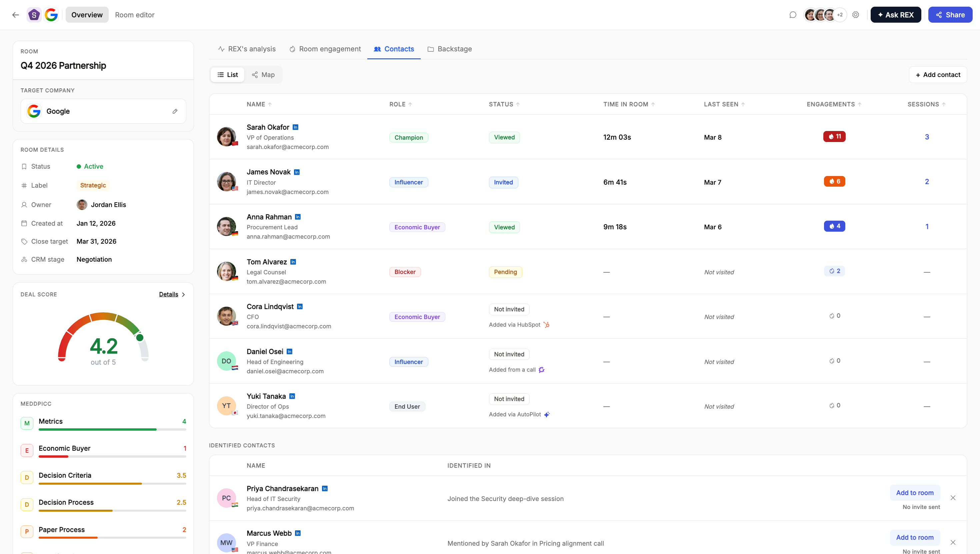980x554 pixels.
Task: Click James Novak's 6 engagements badge
Action: tap(834, 181)
